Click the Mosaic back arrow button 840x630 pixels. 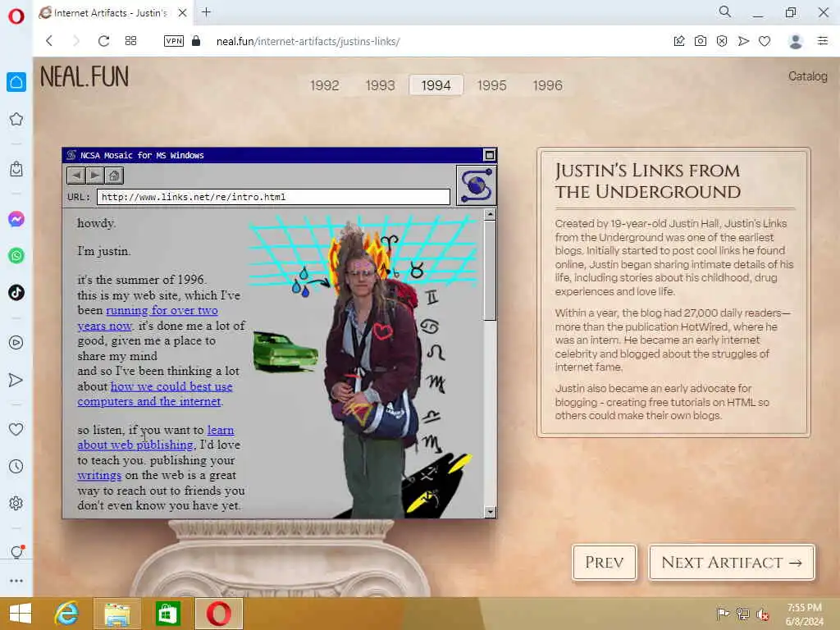click(x=76, y=176)
